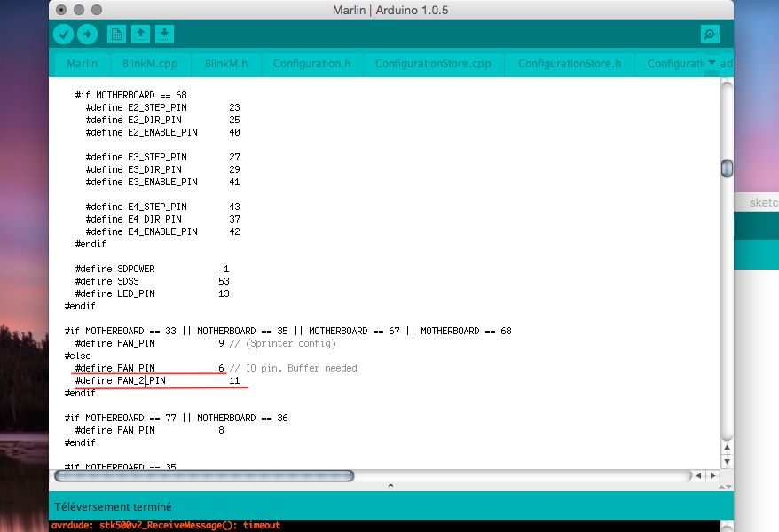Image resolution: width=779 pixels, height=532 pixels.
Task: Click the vertical scrollbar thumb of the editor
Action: pyautogui.click(x=727, y=168)
